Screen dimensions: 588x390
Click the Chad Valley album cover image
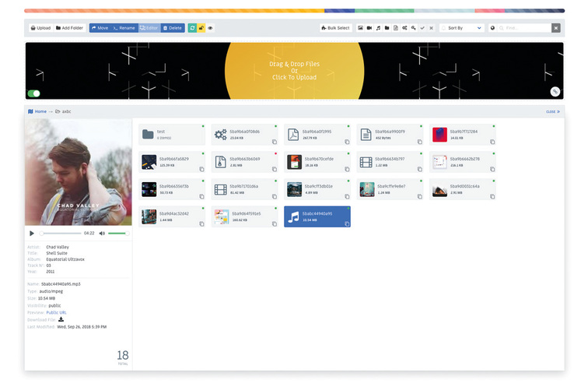click(79, 172)
